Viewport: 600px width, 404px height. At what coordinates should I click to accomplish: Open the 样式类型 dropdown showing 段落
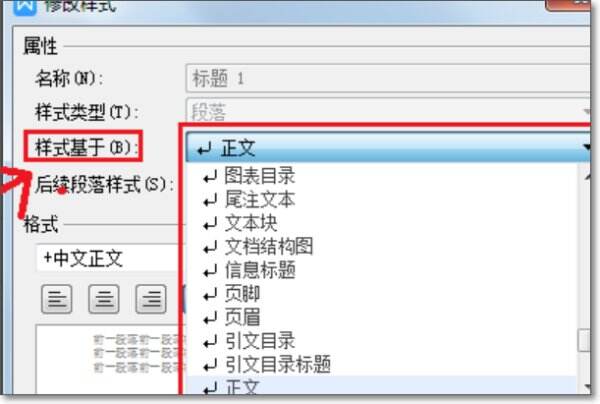click(x=388, y=112)
